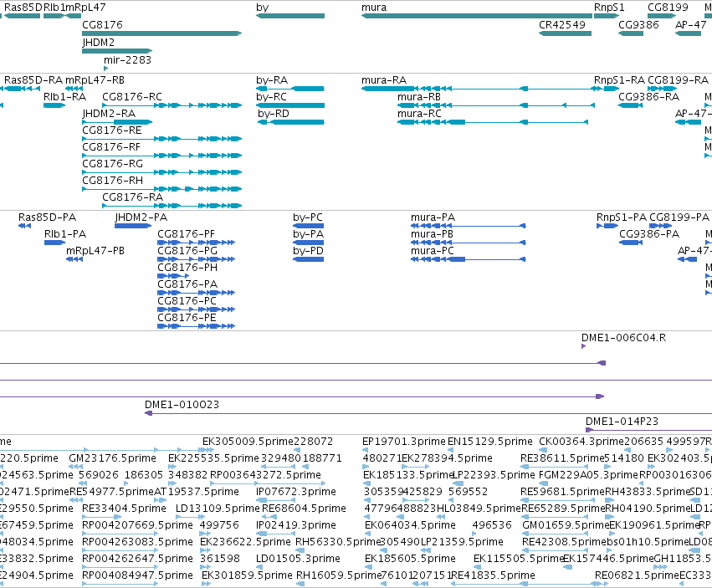Open the Rlb1-PA protein label
This screenshot has height=588, width=712.
pos(65,234)
